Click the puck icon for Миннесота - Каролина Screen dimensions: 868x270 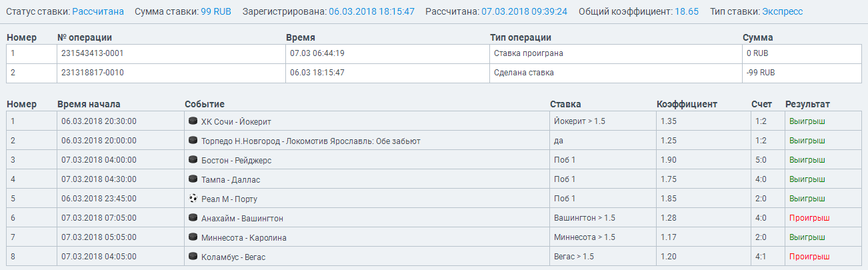[x=193, y=237]
